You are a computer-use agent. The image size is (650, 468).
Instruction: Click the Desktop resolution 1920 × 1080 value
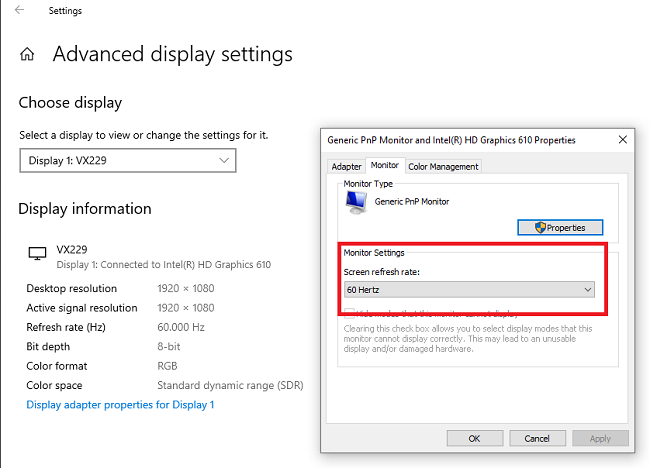pos(186,289)
